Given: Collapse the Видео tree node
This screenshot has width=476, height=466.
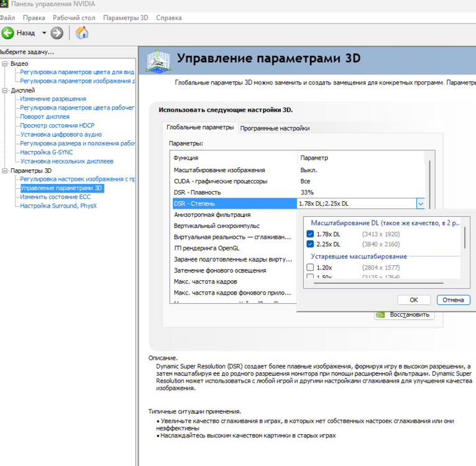Looking at the screenshot, I should (x=4, y=64).
